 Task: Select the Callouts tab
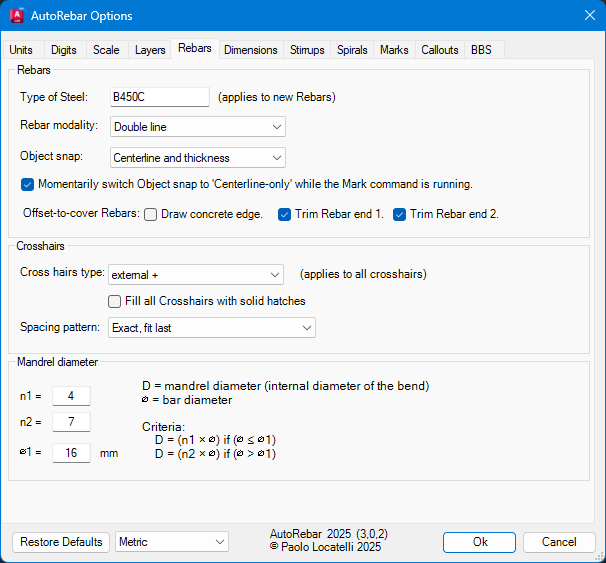(x=440, y=50)
